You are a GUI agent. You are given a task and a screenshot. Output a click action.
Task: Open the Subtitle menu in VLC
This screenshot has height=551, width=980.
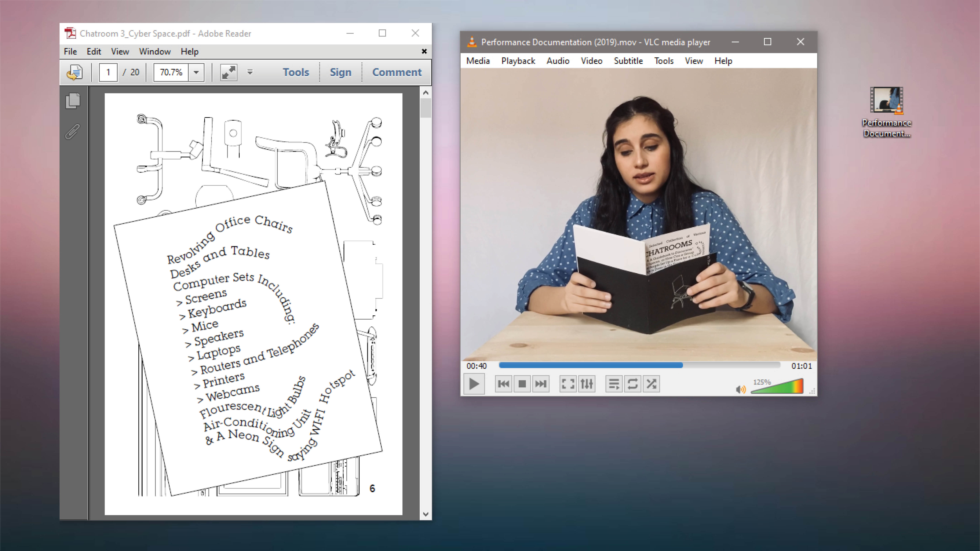(x=628, y=61)
